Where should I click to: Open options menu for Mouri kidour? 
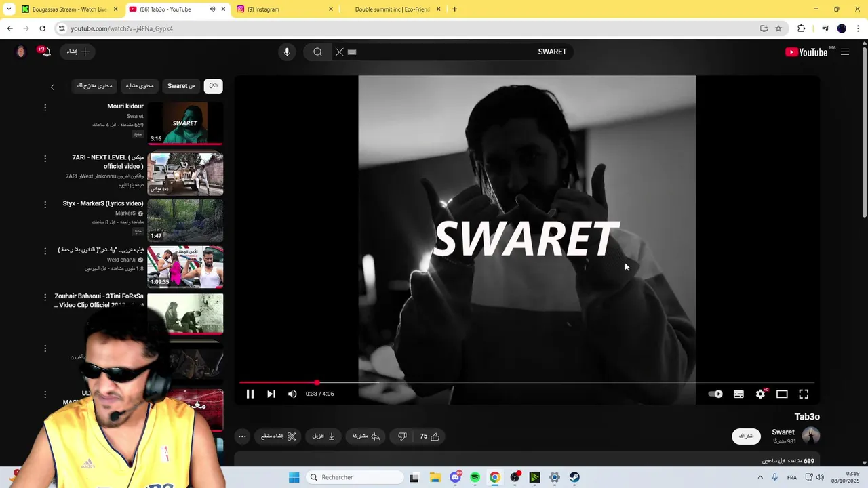[45, 108]
